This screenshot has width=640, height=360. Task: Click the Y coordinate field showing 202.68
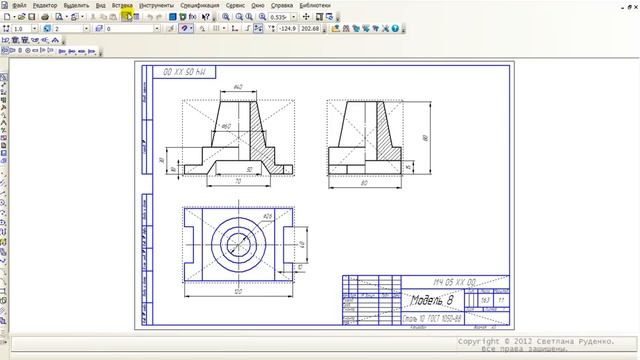tap(310, 29)
